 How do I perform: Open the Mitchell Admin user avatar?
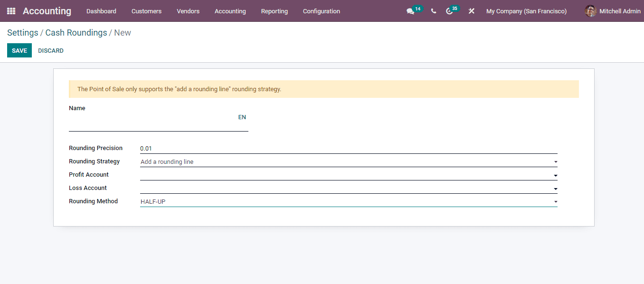coord(590,11)
